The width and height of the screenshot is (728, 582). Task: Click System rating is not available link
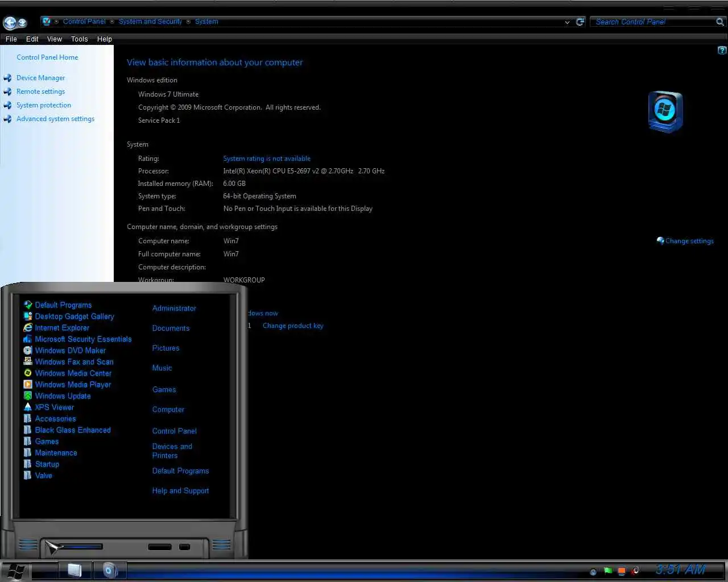267,159
